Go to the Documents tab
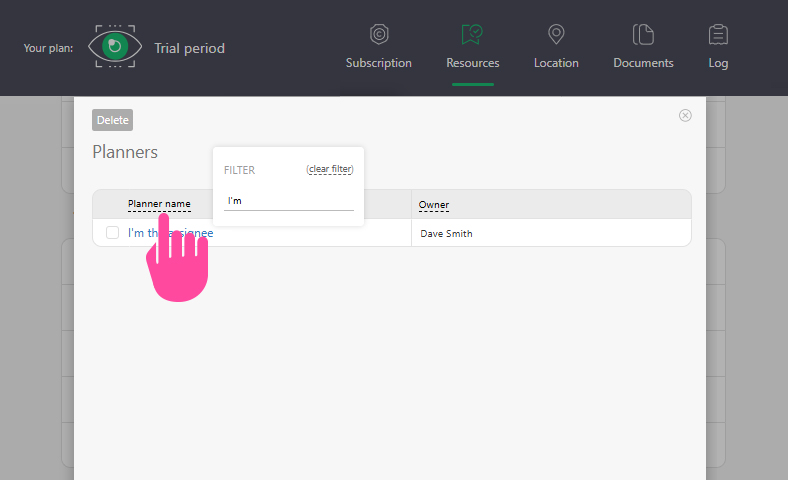The height and width of the screenshot is (480, 788). pos(643,47)
